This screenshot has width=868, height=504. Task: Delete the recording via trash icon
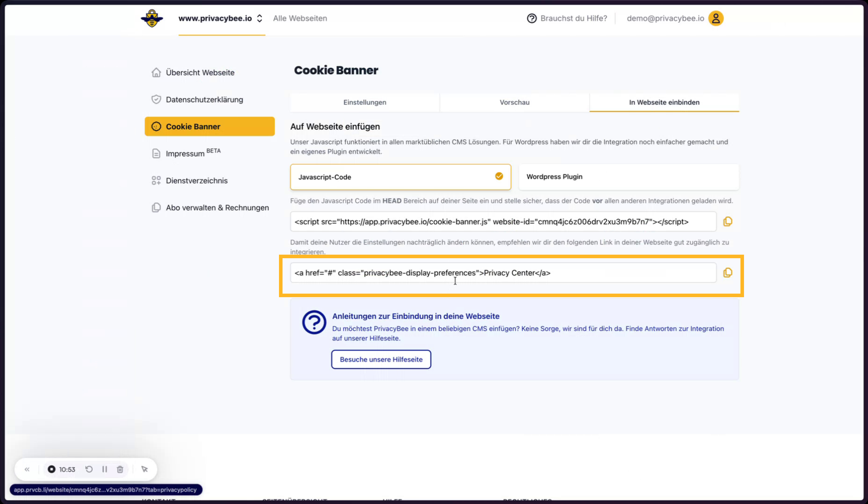click(120, 469)
